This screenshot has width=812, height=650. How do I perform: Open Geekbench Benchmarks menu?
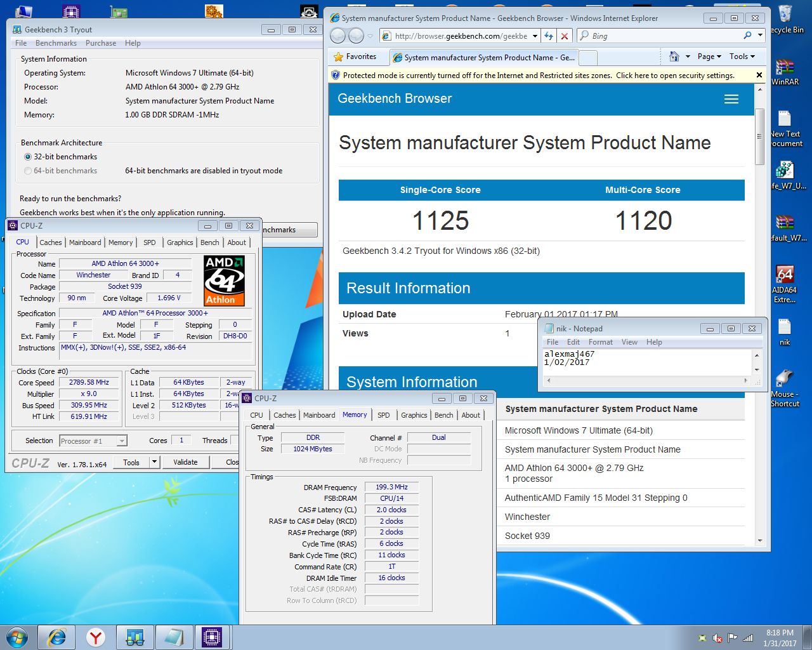[x=56, y=43]
